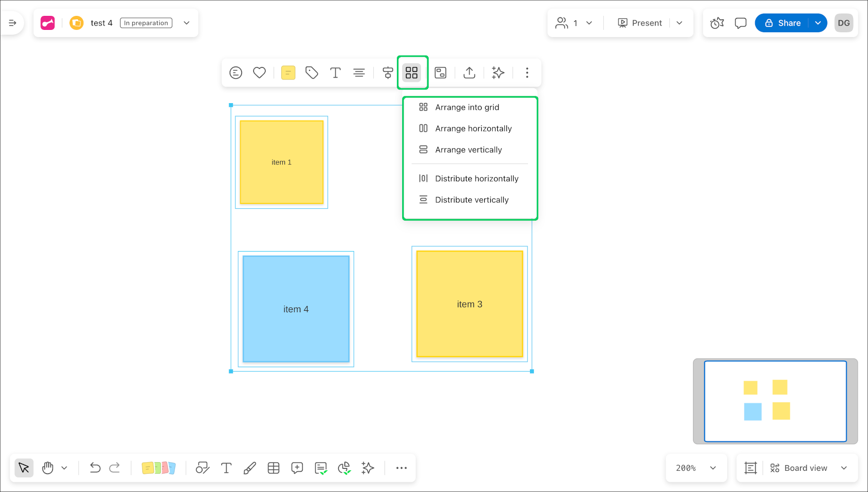Click the heart reaction icon in toolbar
Image resolution: width=868 pixels, height=492 pixels.
[x=259, y=73]
